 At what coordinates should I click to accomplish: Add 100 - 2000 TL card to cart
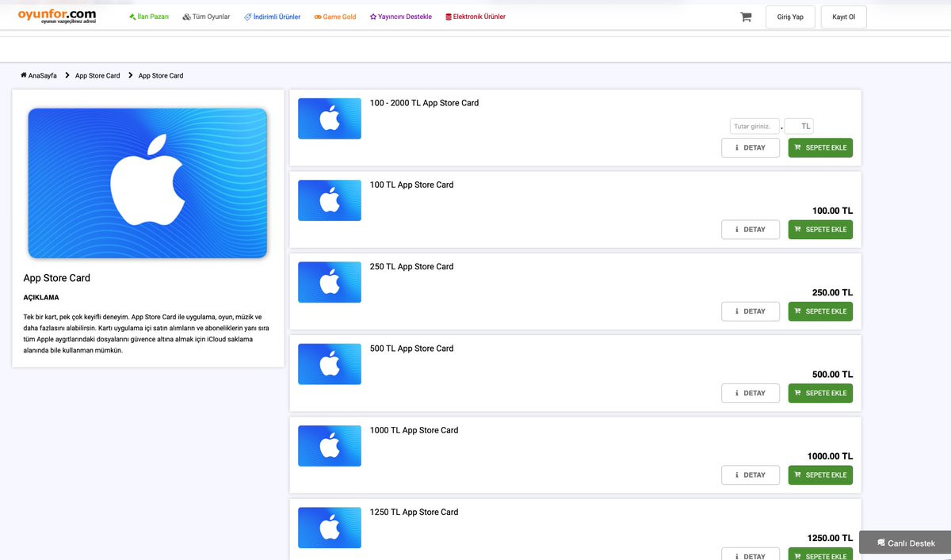pos(820,147)
